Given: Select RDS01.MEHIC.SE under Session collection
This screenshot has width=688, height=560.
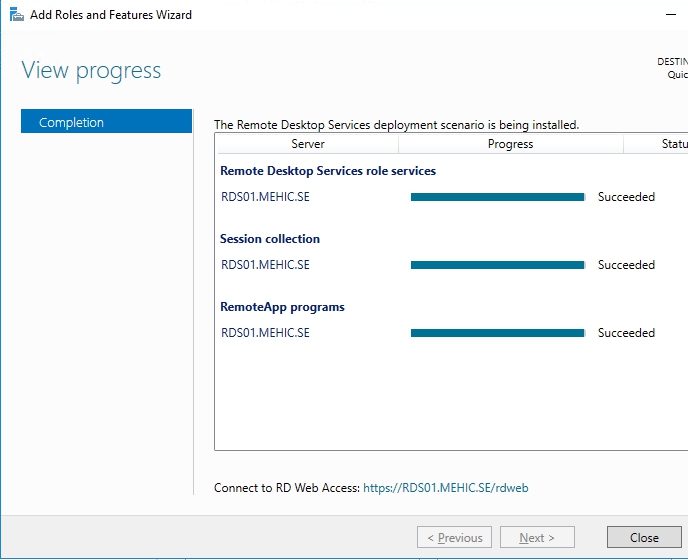Looking at the screenshot, I should pyautogui.click(x=265, y=265).
